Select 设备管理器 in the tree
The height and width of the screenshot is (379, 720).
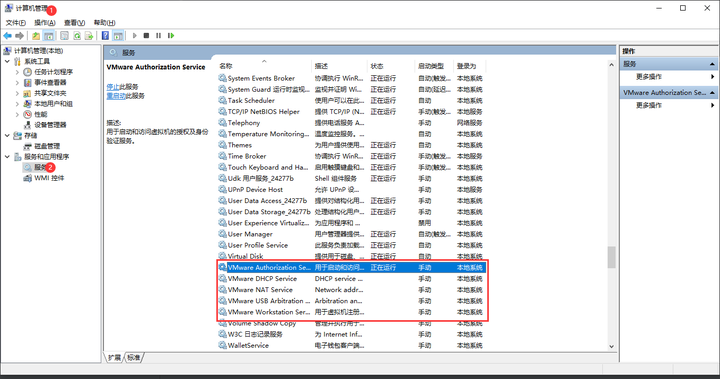50,125
